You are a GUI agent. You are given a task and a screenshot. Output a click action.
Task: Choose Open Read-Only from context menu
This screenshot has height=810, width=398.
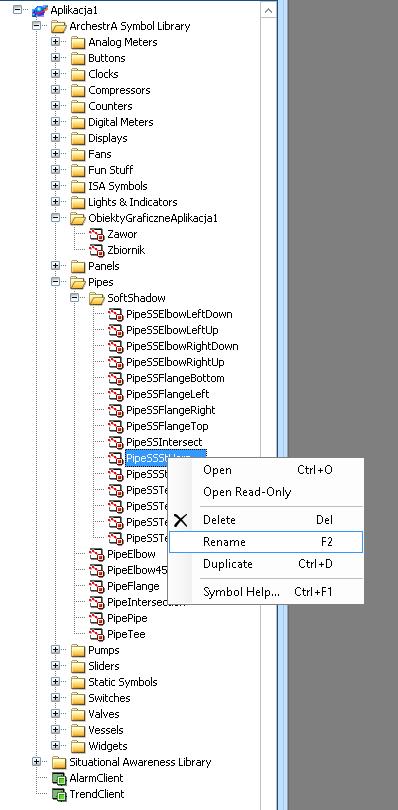point(266,492)
